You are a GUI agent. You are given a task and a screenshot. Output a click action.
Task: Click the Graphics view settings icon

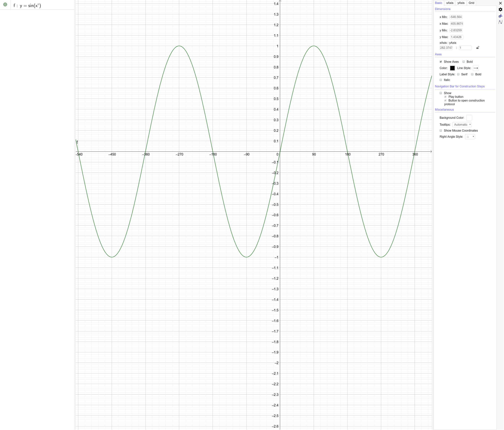500,16
